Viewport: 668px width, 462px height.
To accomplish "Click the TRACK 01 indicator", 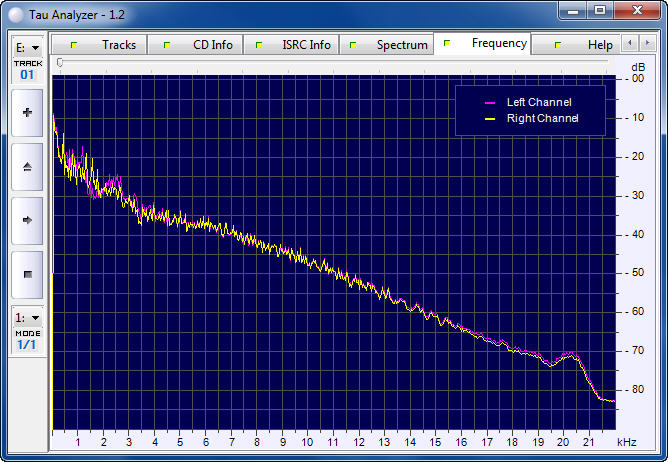I will coord(27,70).
